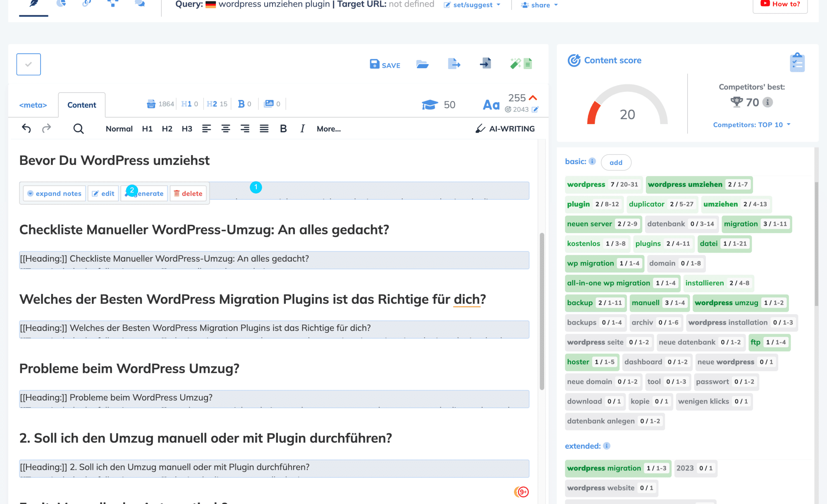Apply Normal paragraph style

[x=119, y=129]
